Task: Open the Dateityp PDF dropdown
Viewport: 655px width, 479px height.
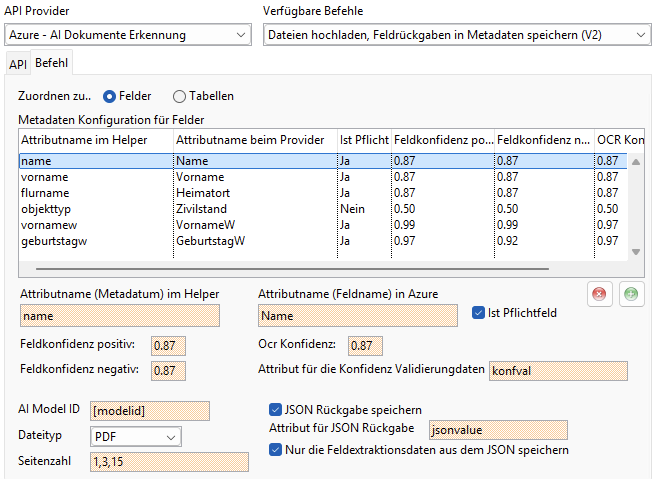Action: (x=135, y=437)
